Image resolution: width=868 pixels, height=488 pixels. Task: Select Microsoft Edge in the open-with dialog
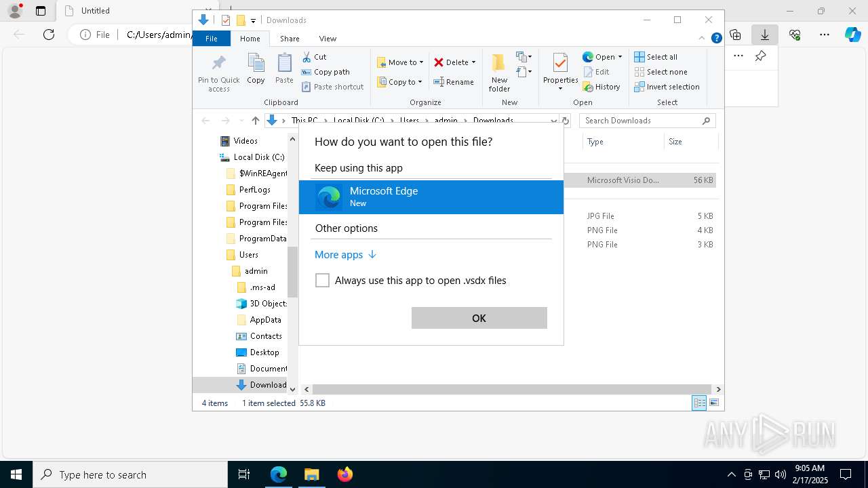coord(431,197)
